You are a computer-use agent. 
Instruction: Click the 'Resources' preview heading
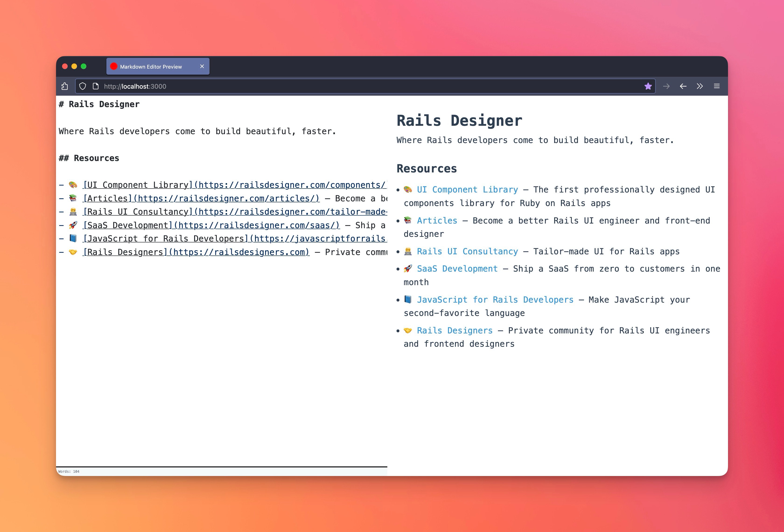(427, 169)
